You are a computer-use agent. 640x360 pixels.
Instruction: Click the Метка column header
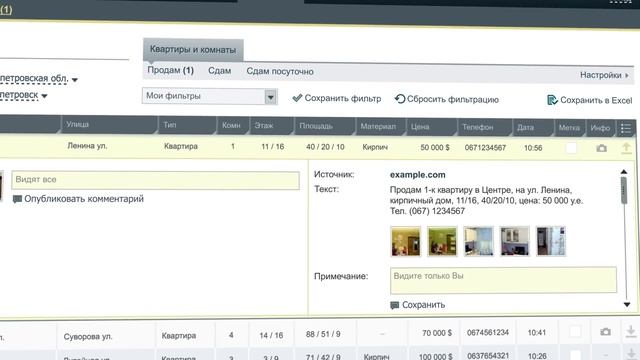pyautogui.click(x=569, y=128)
